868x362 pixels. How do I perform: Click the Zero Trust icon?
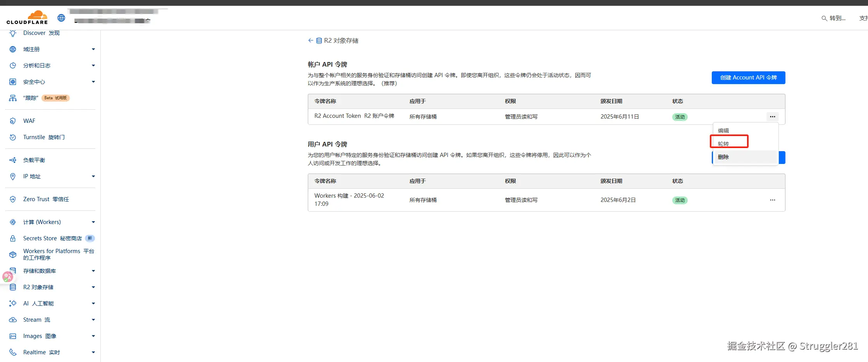pos(13,199)
